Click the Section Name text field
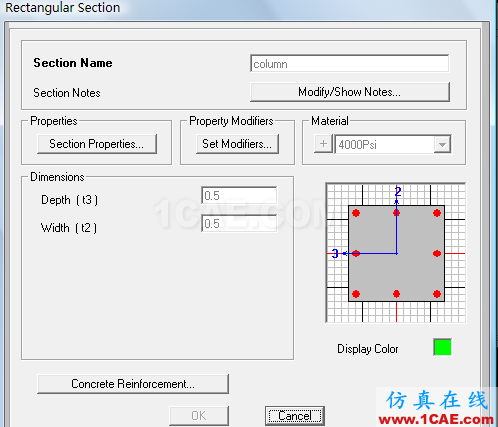 [349, 64]
